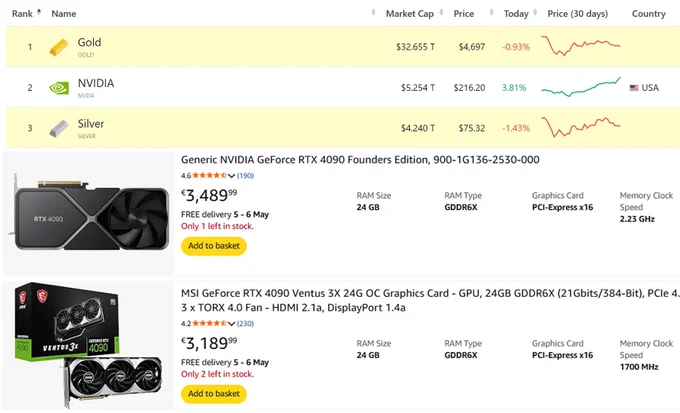Screen dimensions: 680x413
Task: Open the 230 reviews link
Action: click(x=245, y=324)
